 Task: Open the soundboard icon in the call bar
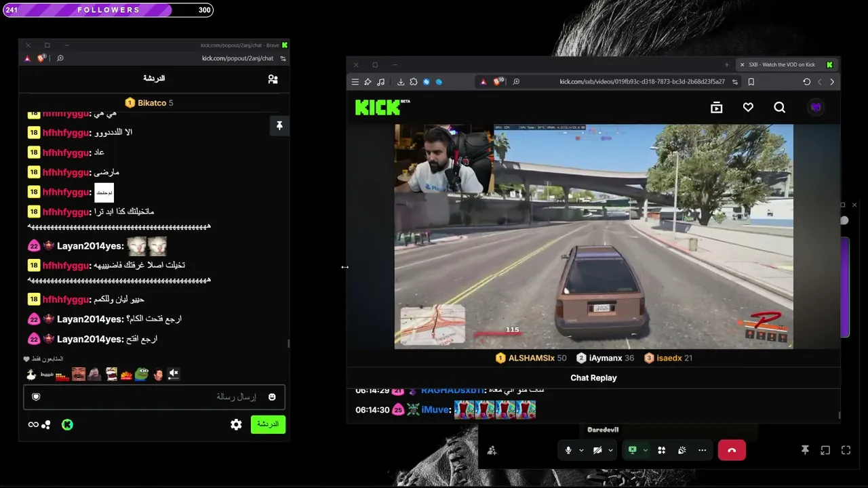[682, 450]
